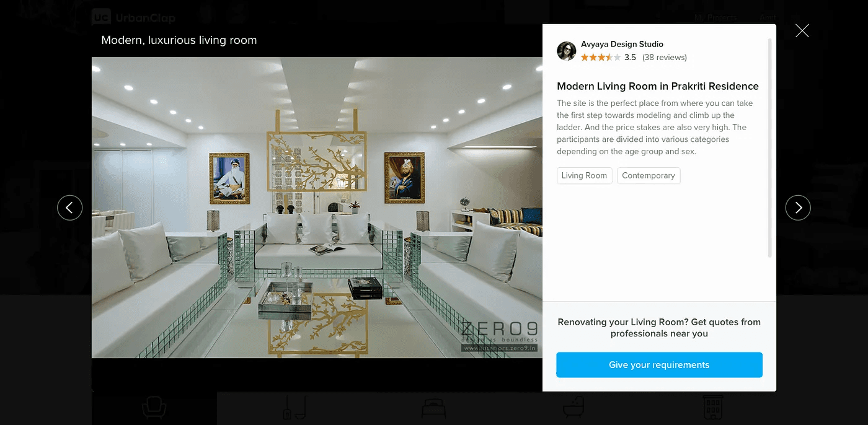Click the UrbanClap logo
The height and width of the screenshot is (425, 868).
coord(134,17)
